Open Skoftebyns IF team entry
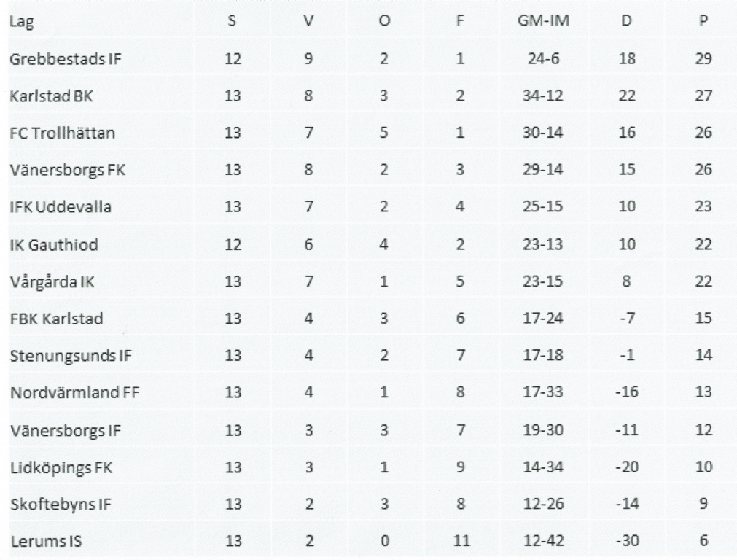 pyautogui.click(x=61, y=504)
